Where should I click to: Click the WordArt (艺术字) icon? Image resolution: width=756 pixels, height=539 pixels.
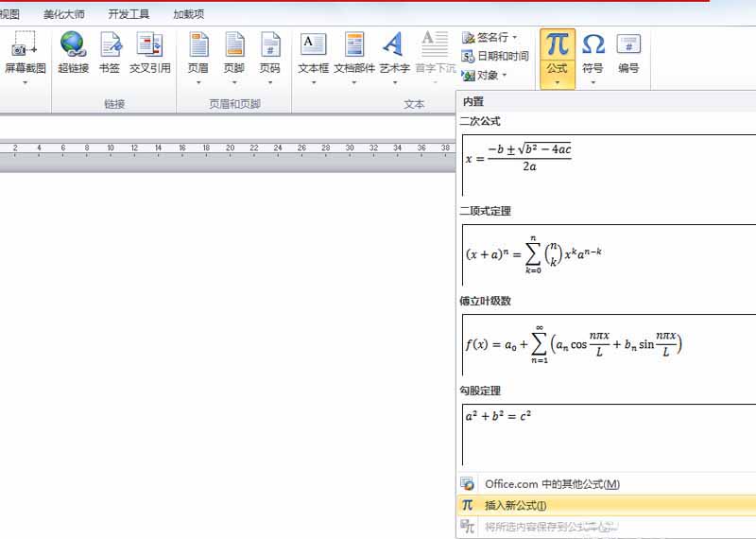[394, 45]
